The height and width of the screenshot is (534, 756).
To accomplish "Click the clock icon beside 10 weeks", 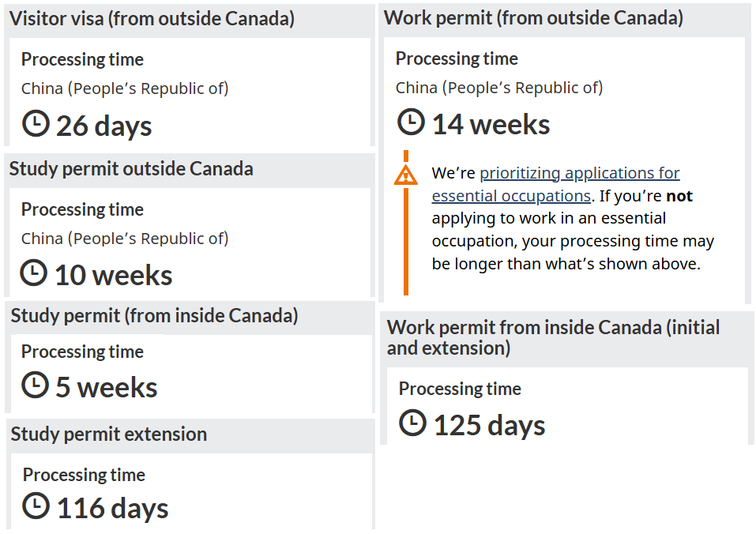I will pos(34,273).
